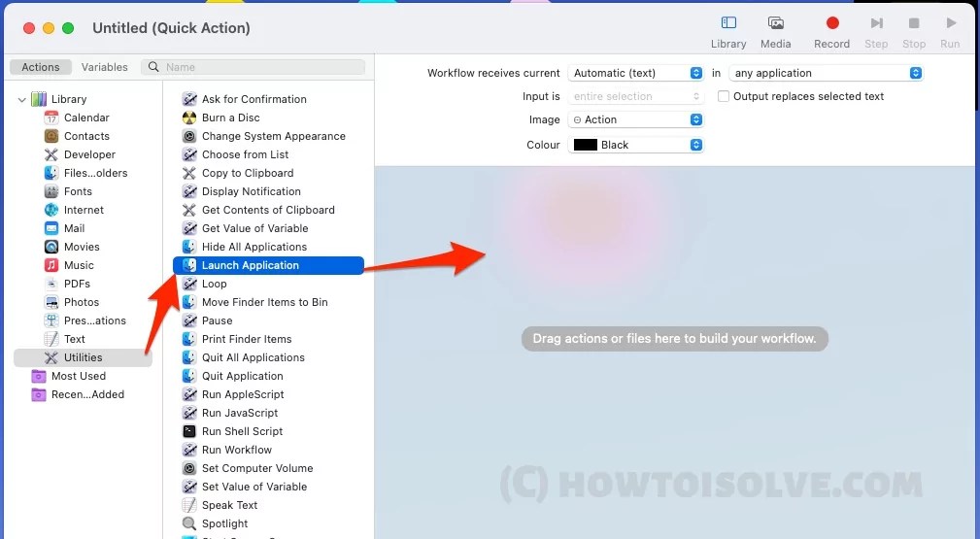Viewport: 980px width, 539px height.
Task: Select the Mail library category
Action: (74, 228)
